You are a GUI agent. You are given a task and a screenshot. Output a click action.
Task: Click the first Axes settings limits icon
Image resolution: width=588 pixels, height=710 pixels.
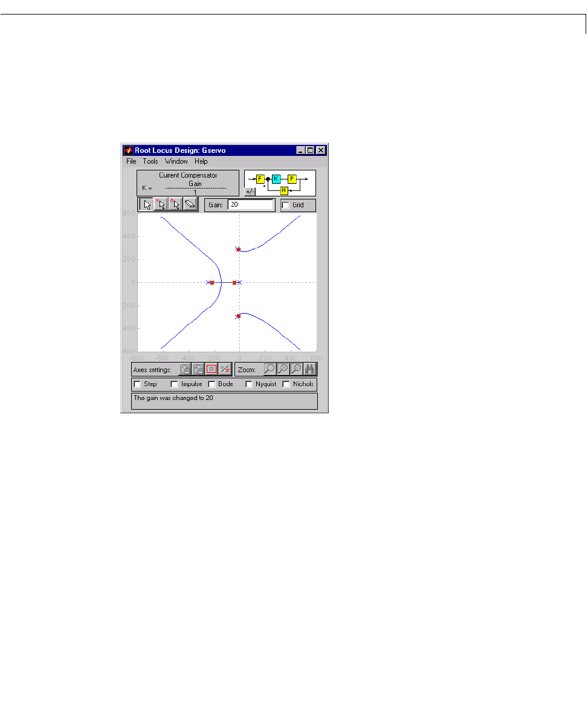point(185,369)
